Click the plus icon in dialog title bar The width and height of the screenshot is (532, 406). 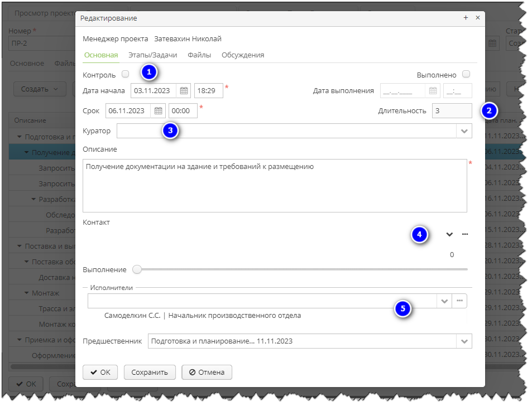point(466,18)
